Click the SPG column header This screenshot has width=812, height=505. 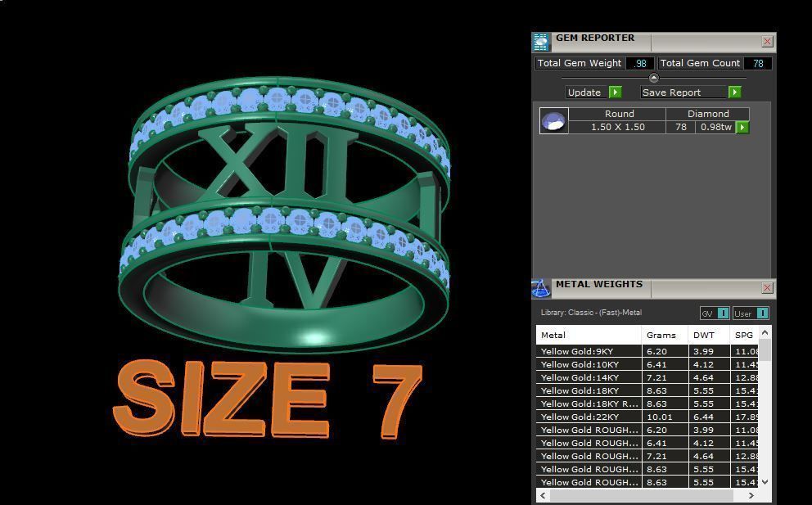pyautogui.click(x=744, y=335)
